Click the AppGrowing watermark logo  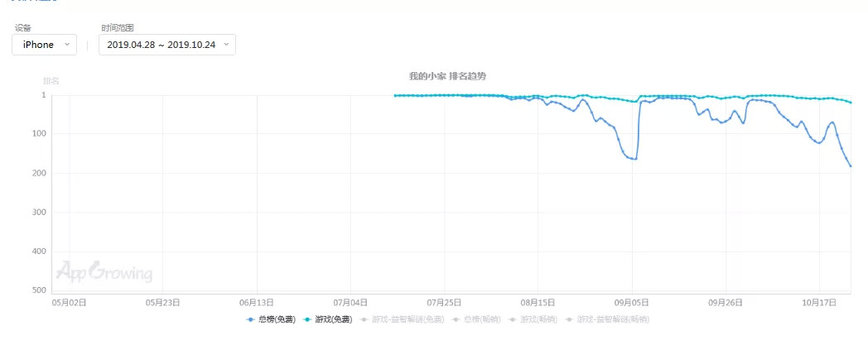pyautogui.click(x=104, y=272)
